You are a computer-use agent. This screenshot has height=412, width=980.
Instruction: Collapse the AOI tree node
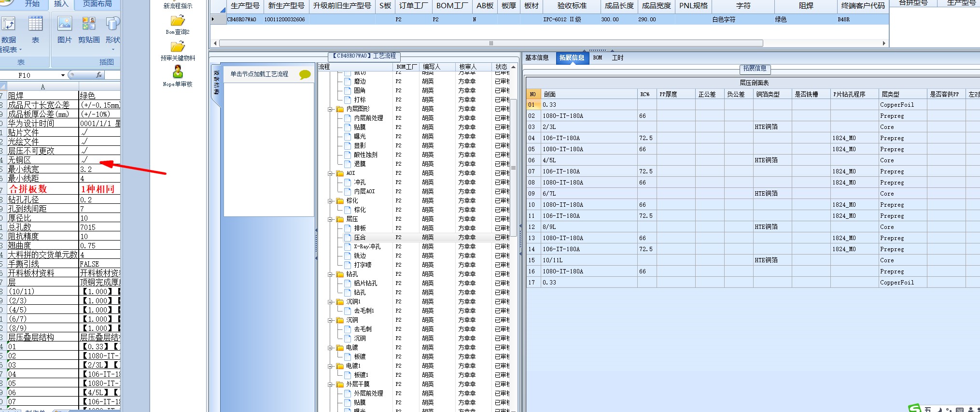pos(330,174)
